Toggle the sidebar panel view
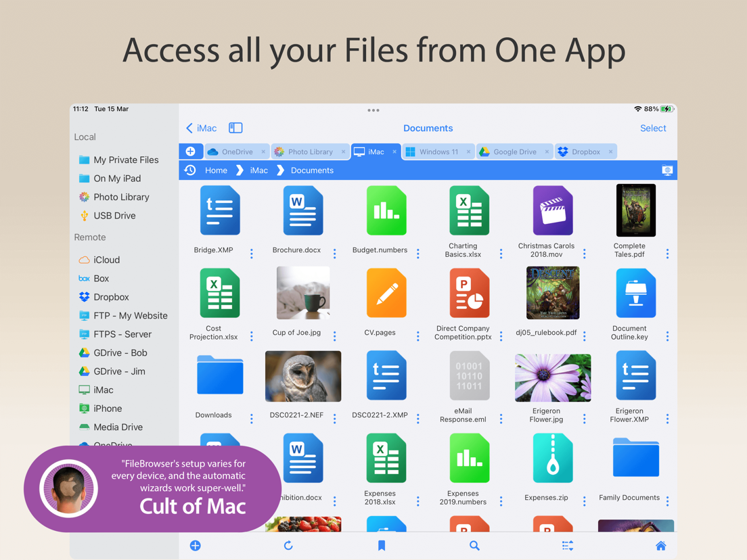Viewport: 747px width, 560px height. [234, 128]
